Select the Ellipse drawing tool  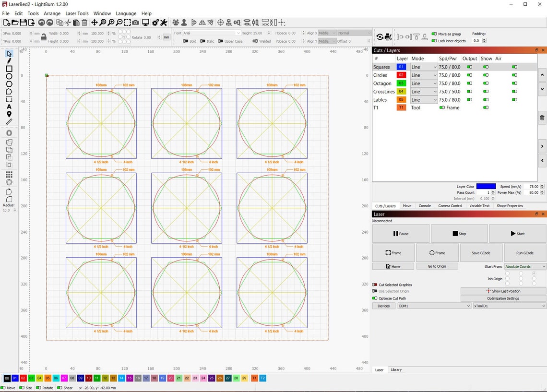9,76
